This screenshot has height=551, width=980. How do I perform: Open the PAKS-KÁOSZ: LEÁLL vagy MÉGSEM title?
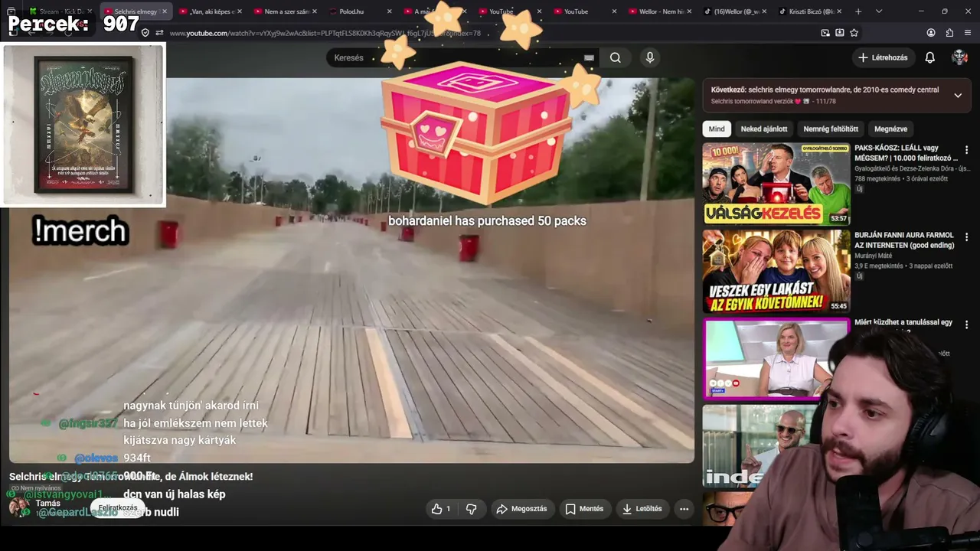pos(904,153)
